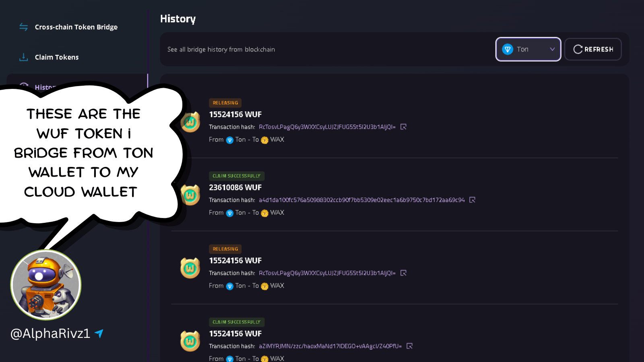Click the Telegram icon next to @AlphaRivz1

coord(99,333)
